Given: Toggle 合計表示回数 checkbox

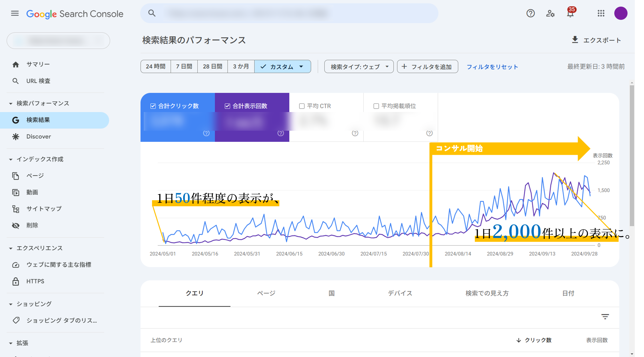Looking at the screenshot, I should point(227,105).
